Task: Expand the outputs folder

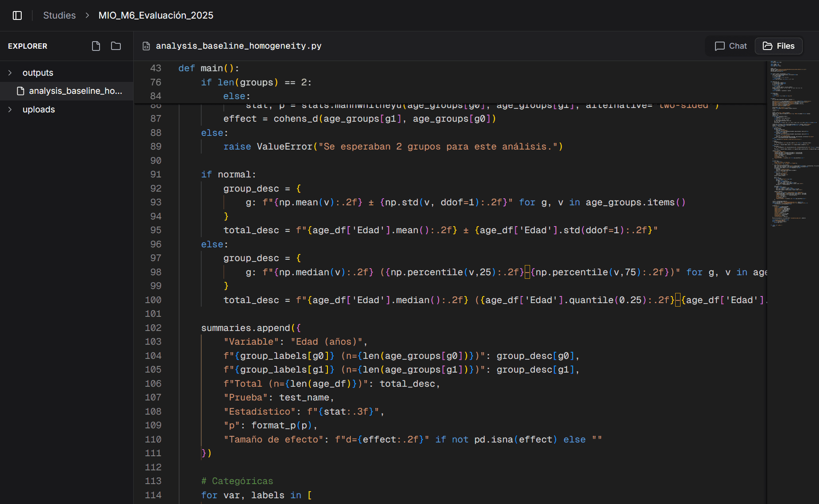Action: coord(10,73)
